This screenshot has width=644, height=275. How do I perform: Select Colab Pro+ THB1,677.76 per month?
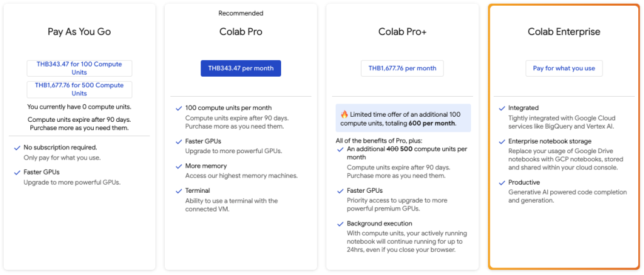click(402, 68)
